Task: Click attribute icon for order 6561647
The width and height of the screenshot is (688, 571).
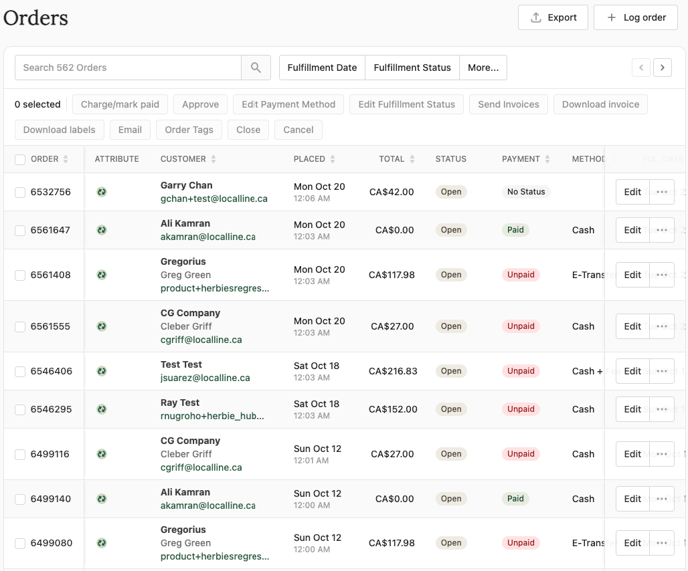Action: click(102, 230)
